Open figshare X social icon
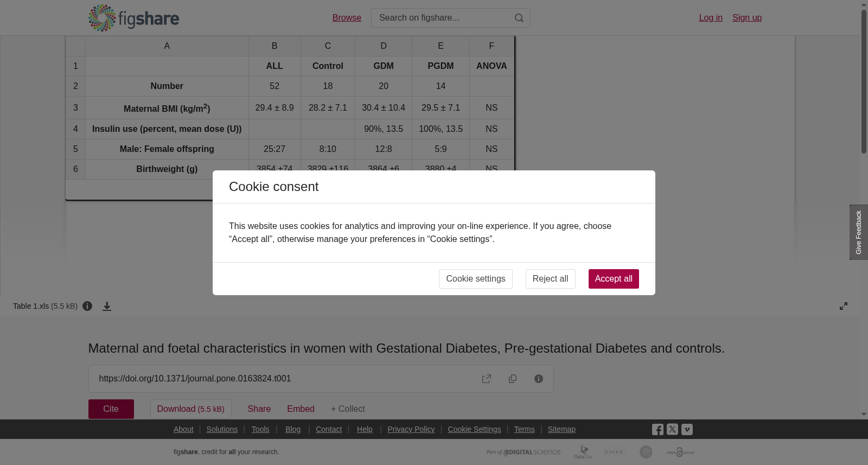 [x=672, y=429]
